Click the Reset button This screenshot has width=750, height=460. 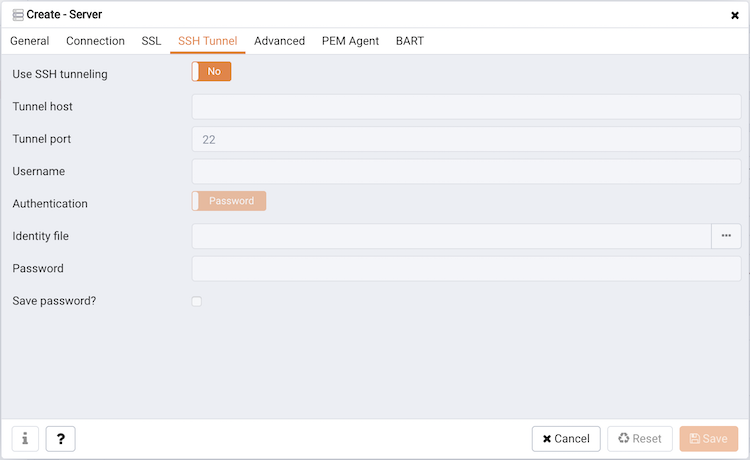[640, 438]
